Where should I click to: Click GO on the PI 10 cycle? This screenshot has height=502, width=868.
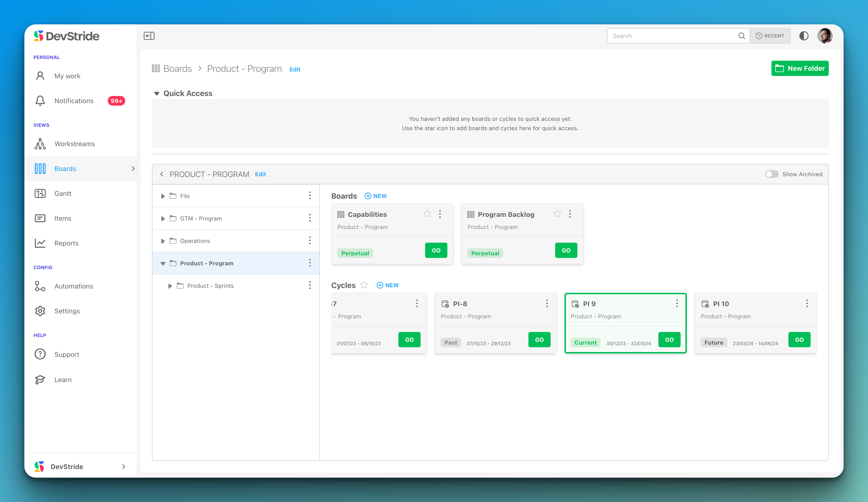(799, 340)
